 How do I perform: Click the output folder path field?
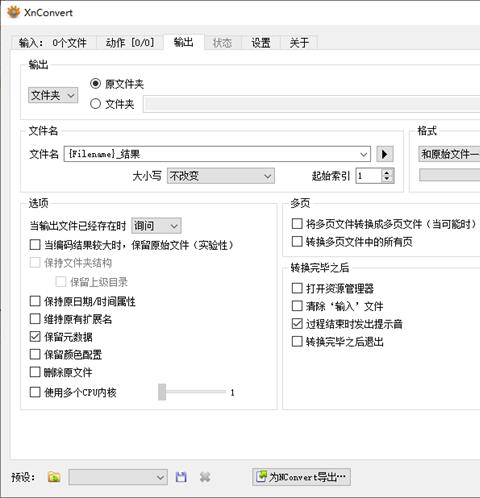[x=312, y=104]
